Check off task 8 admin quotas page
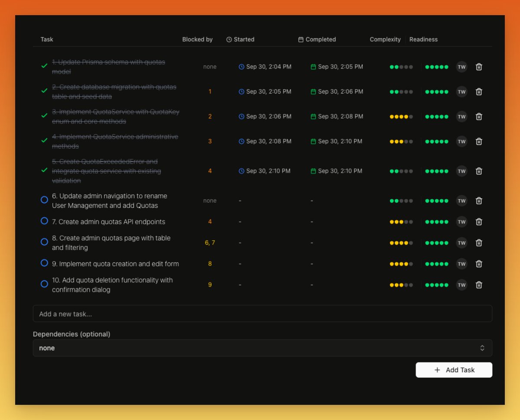520x420 pixels. pos(44,242)
